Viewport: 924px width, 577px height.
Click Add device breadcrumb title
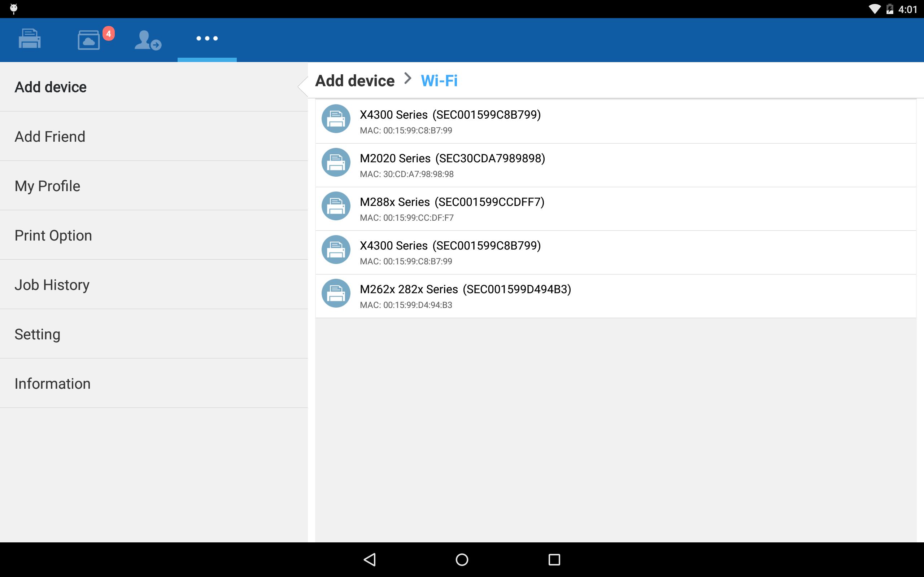click(355, 81)
